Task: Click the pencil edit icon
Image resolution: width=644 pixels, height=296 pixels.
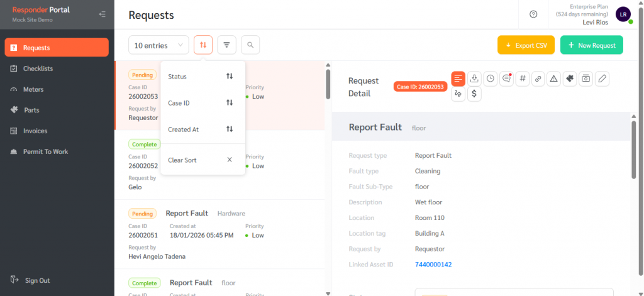Action: (x=602, y=79)
